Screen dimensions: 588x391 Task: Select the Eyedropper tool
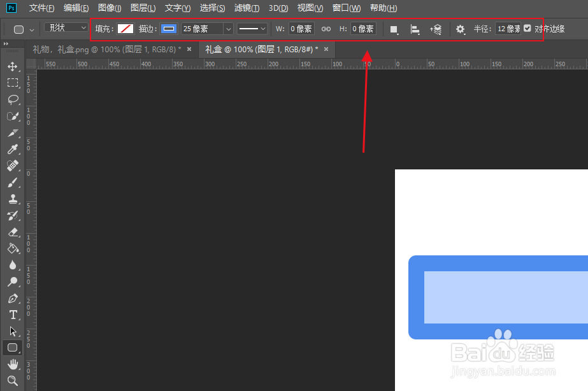[12, 149]
